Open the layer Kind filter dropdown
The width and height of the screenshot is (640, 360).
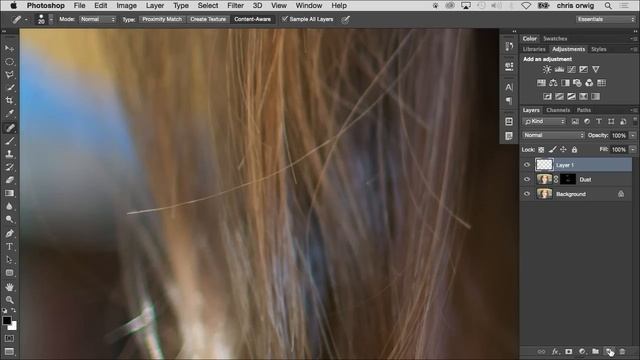(544, 122)
